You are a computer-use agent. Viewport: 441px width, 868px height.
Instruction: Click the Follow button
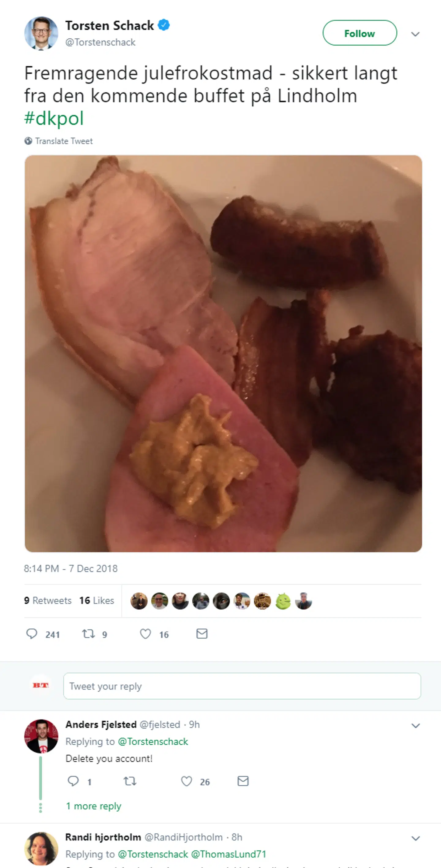coord(360,33)
